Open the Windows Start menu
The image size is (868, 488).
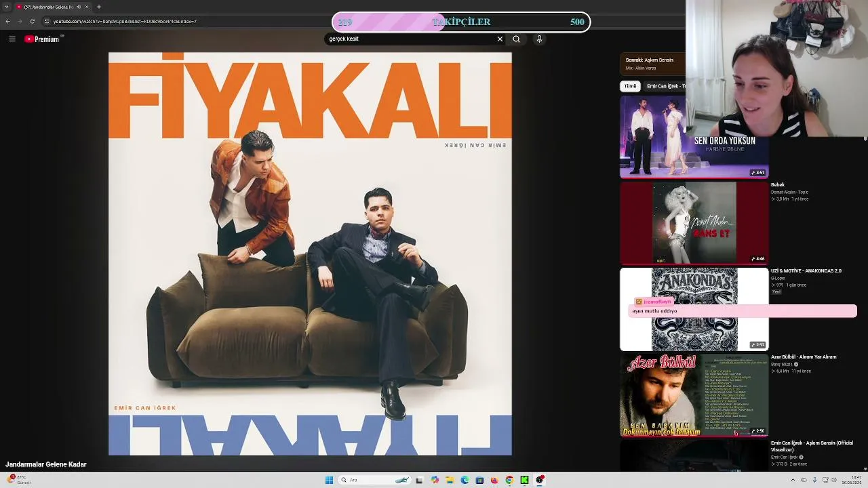(x=329, y=480)
